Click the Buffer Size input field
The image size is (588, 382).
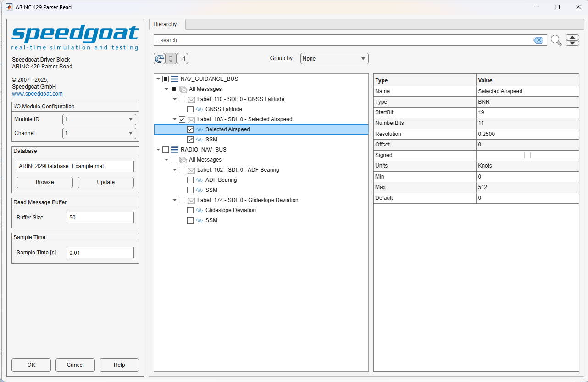coord(100,218)
